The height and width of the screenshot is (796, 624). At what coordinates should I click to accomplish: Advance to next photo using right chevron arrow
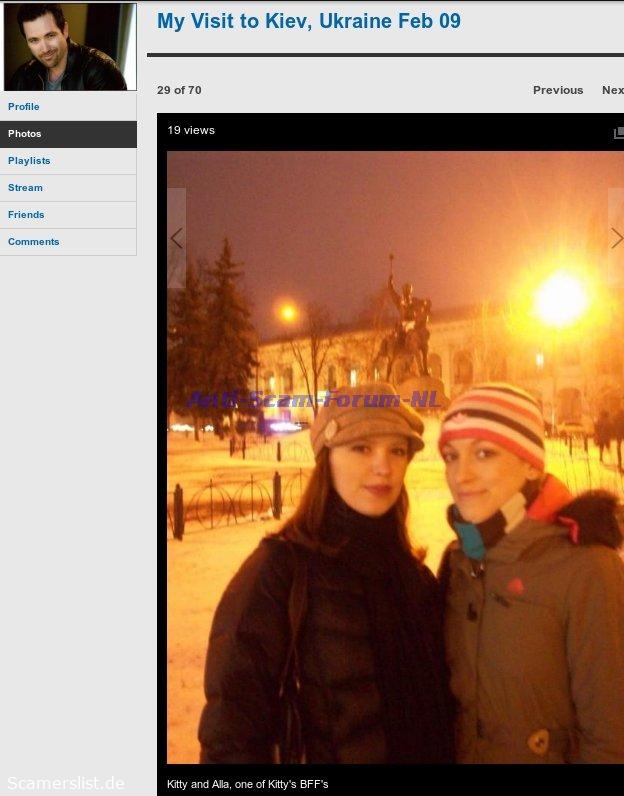pos(615,238)
